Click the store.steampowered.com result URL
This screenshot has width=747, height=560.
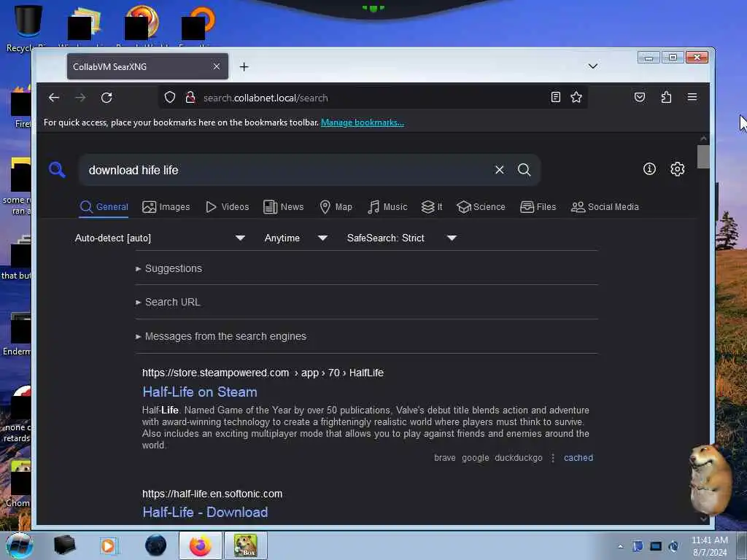point(263,373)
